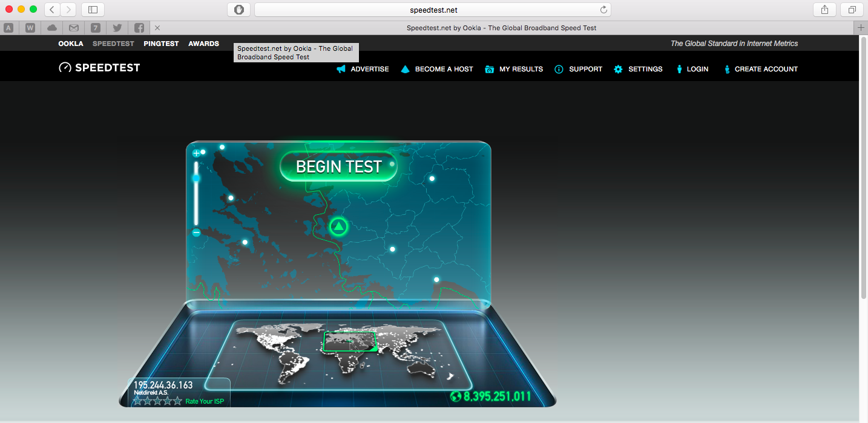Open the pinned mail envelope tab
The height and width of the screenshot is (423, 868).
point(74,28)
